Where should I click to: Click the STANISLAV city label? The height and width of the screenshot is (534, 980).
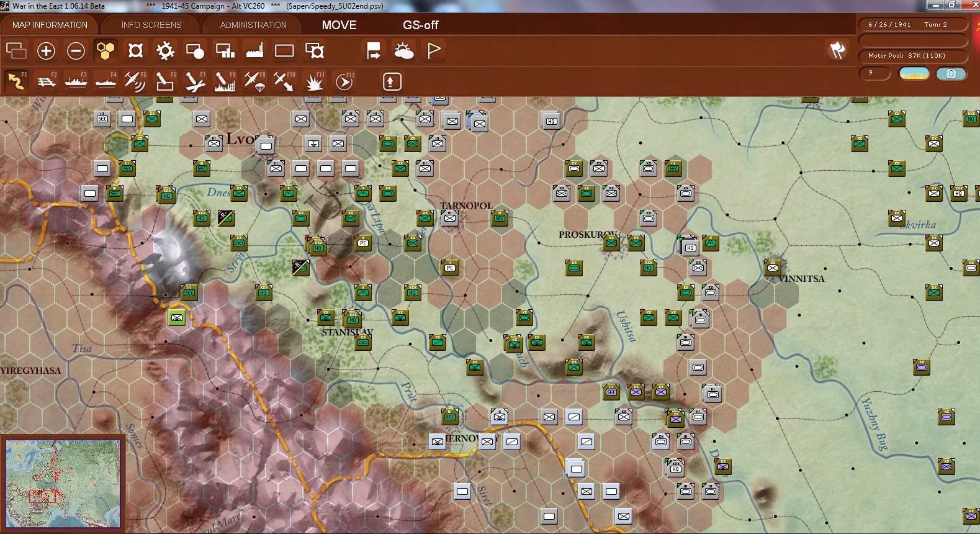[348, 332]
